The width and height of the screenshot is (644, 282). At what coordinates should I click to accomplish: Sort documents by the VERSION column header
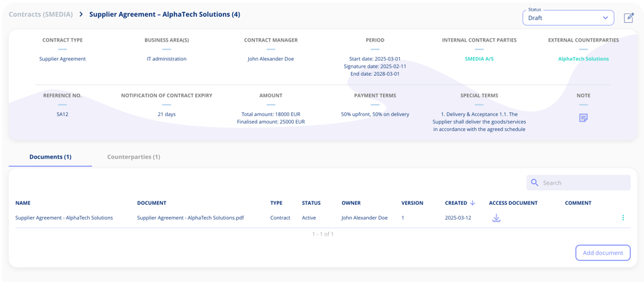click(413, 203)
